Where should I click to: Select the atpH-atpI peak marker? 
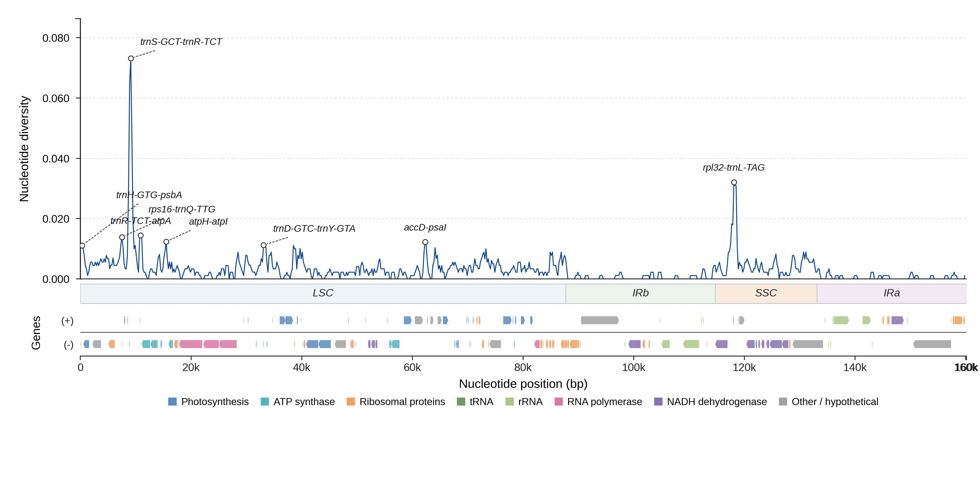[166, 242]
